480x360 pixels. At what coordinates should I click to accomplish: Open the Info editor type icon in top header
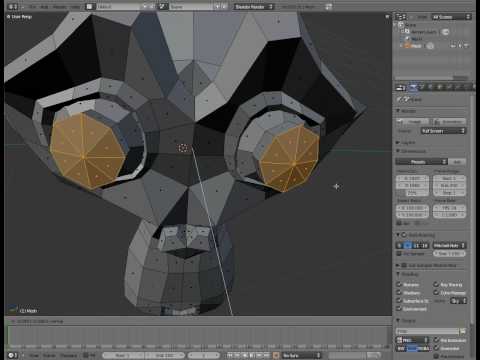[12, 6]
